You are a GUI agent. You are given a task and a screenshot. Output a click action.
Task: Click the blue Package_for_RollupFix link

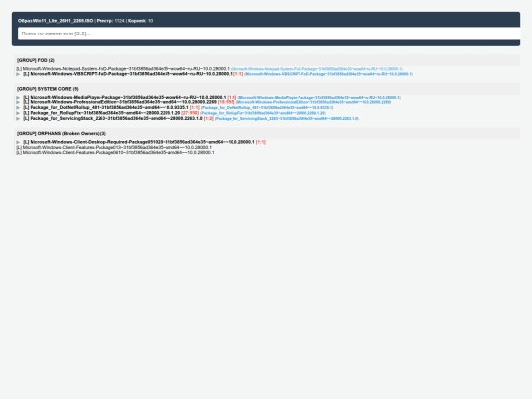263,113
